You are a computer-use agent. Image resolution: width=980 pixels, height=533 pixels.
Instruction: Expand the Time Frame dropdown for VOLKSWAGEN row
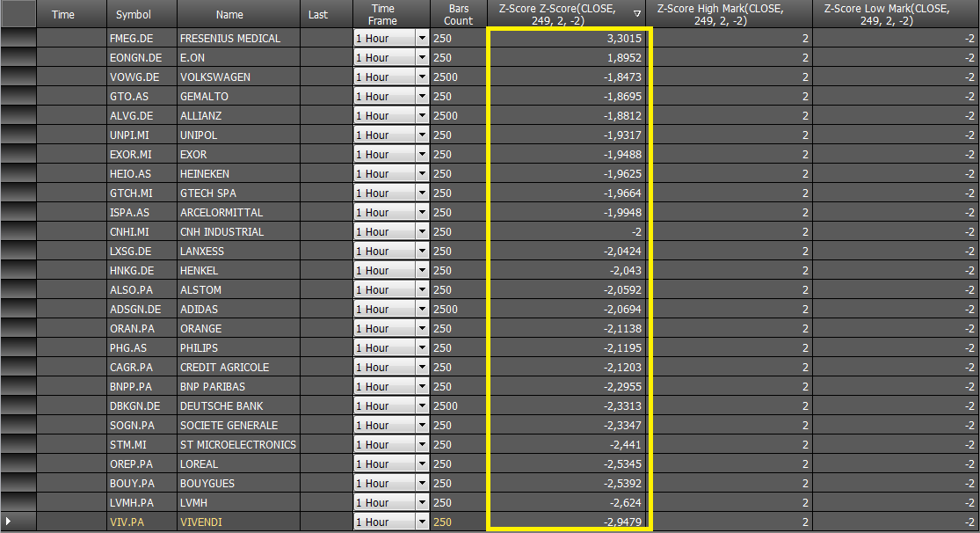tap(422, 77)
